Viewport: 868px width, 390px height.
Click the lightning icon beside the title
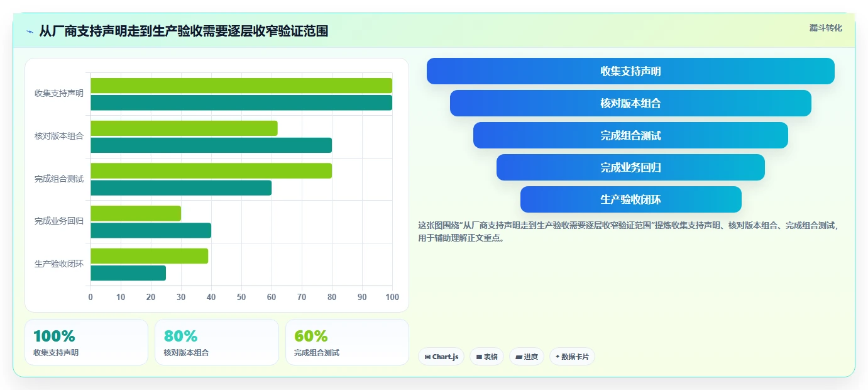point(30,31)
